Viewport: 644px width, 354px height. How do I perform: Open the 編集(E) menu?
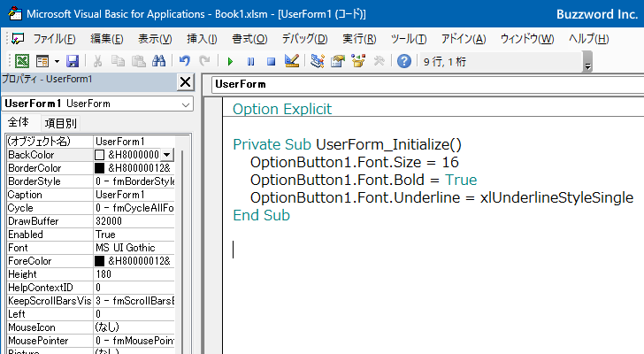[107, 39]
